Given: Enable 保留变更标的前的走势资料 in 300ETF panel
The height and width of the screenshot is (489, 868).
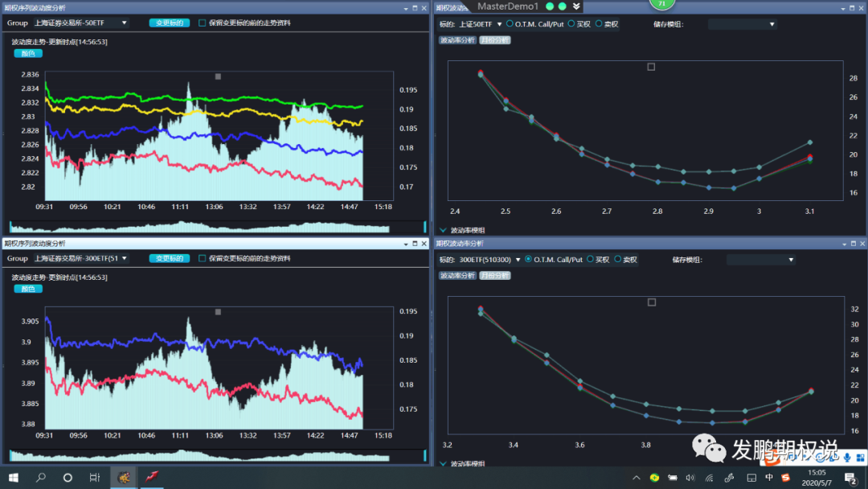Looking at the screenshot, I should [x=202, y=258].
